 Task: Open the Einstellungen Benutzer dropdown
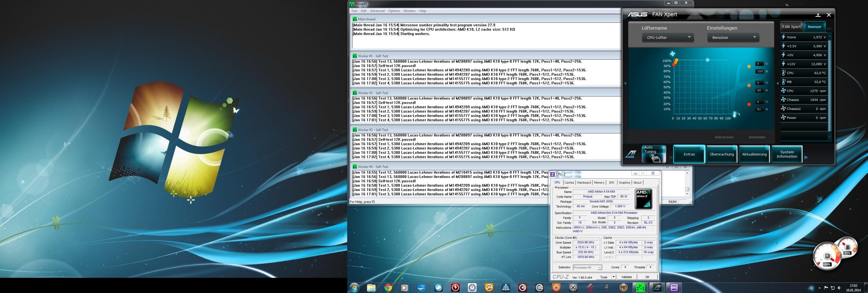coord(733,37)
